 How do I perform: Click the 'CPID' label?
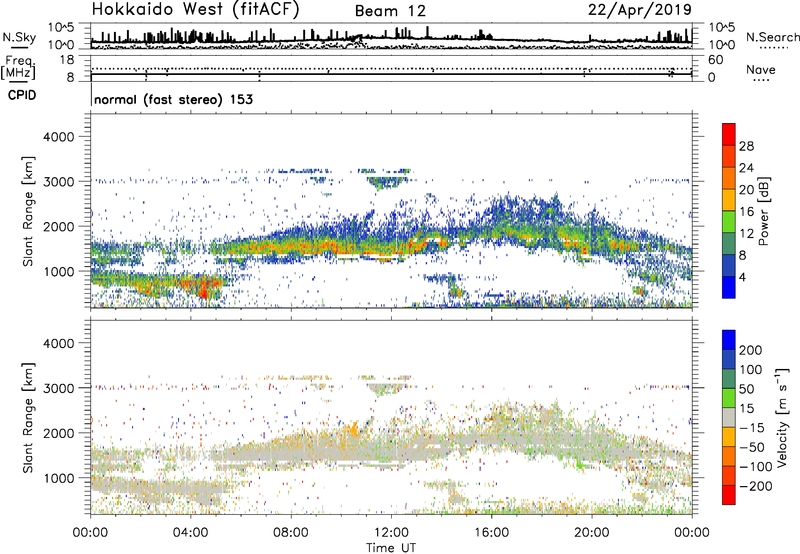pos(21,95)
